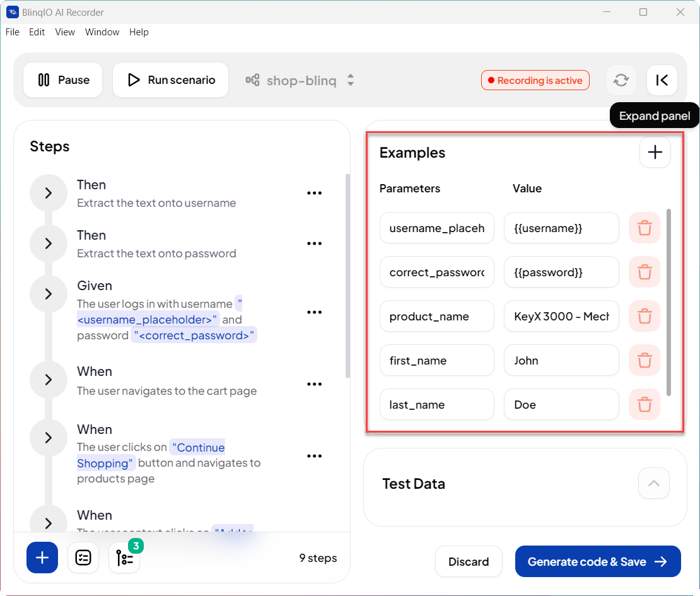The height and width of the screenshot is (596, 700).
Task: Open options for cart page step
Action: (314, 384)
